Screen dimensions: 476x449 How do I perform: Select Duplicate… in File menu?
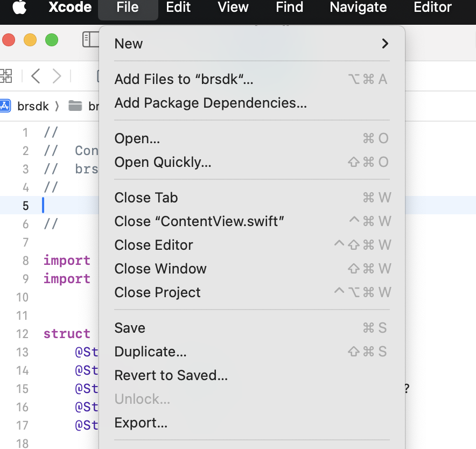point(252,352)
